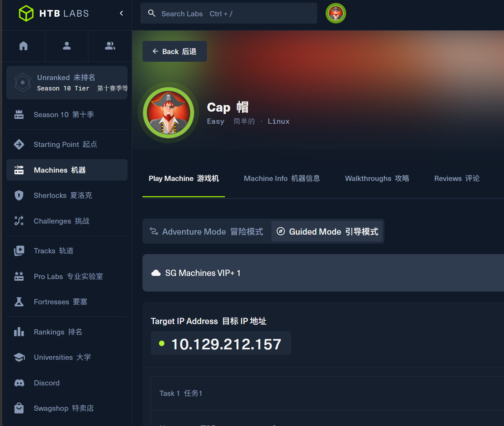The image size is (504, 426).
Task: Click the green status dot beside the IP
Action: click(162, 343)
